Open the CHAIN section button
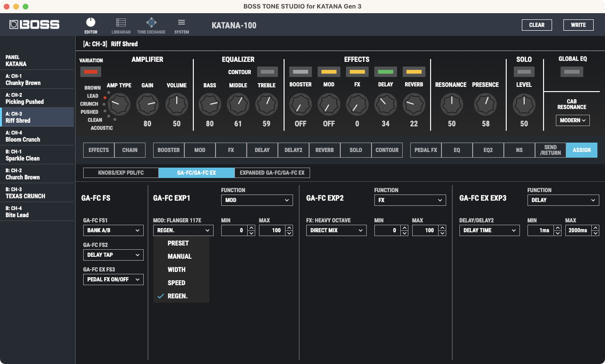This screenshot has width=605, height=364. [x=130, y=150]
